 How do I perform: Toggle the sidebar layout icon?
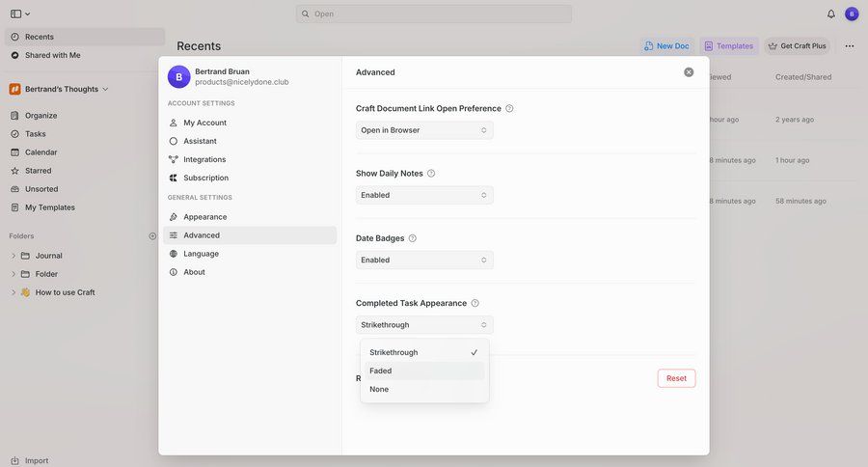pyautogui.click(x=15, y=14)
